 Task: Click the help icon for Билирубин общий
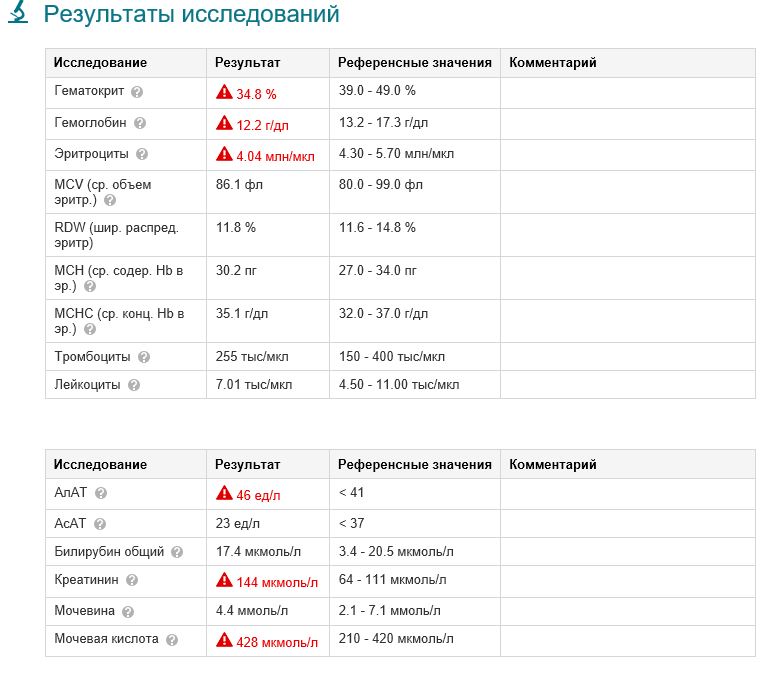(177, 552)
